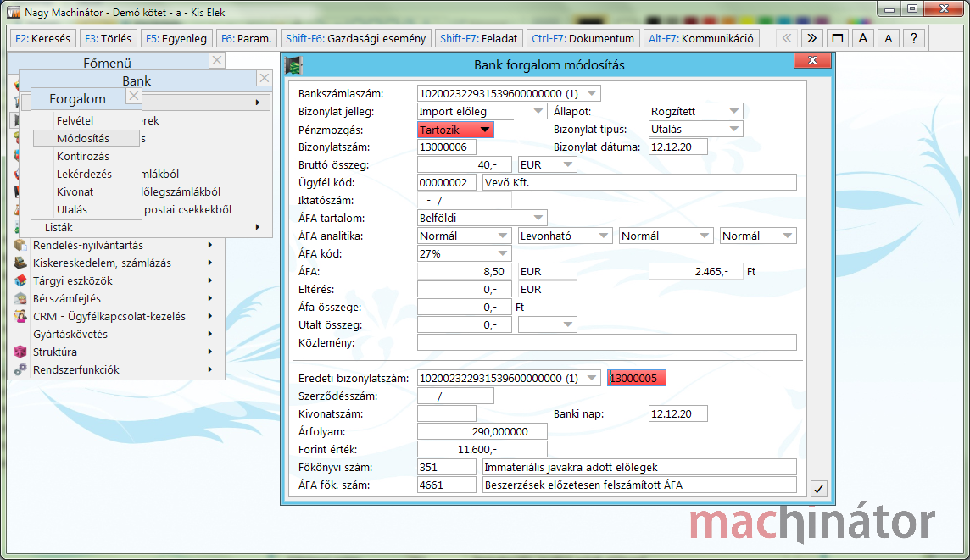This screenshot has width=970, height=560.
Task: Click the question mark help icon
Action: 914,38
